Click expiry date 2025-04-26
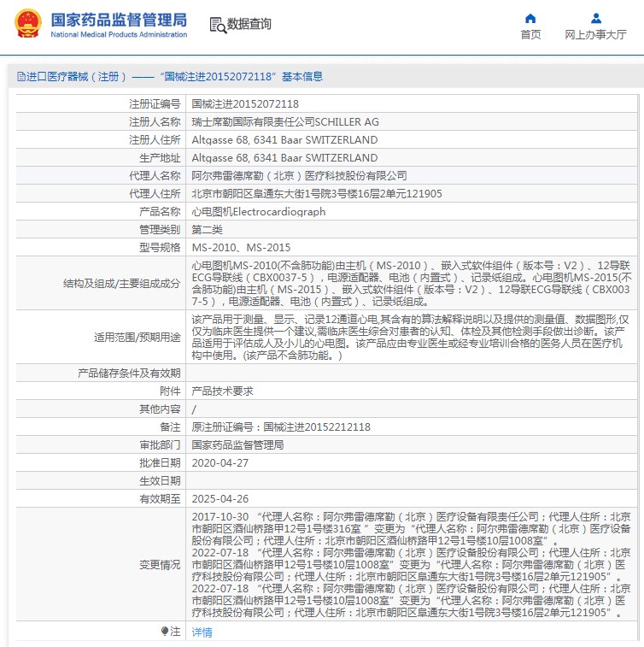 click(220, 499)
